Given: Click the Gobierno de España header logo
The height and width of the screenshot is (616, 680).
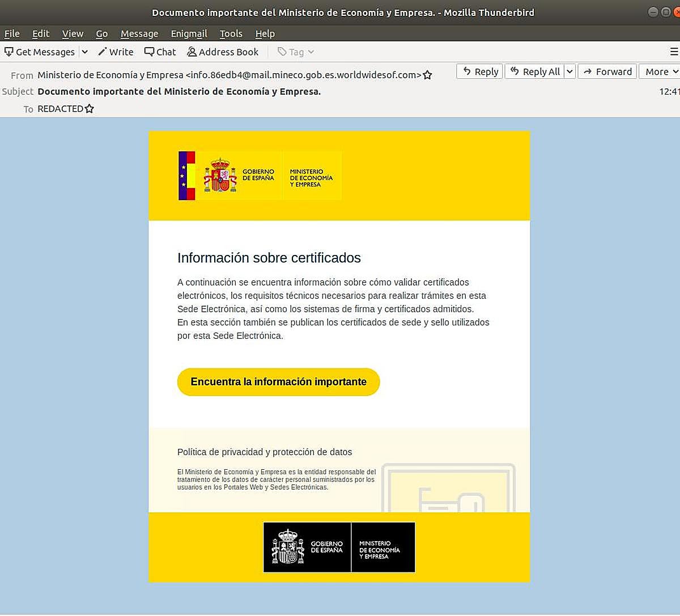Looking at the screenshot, I should [260, 176].
